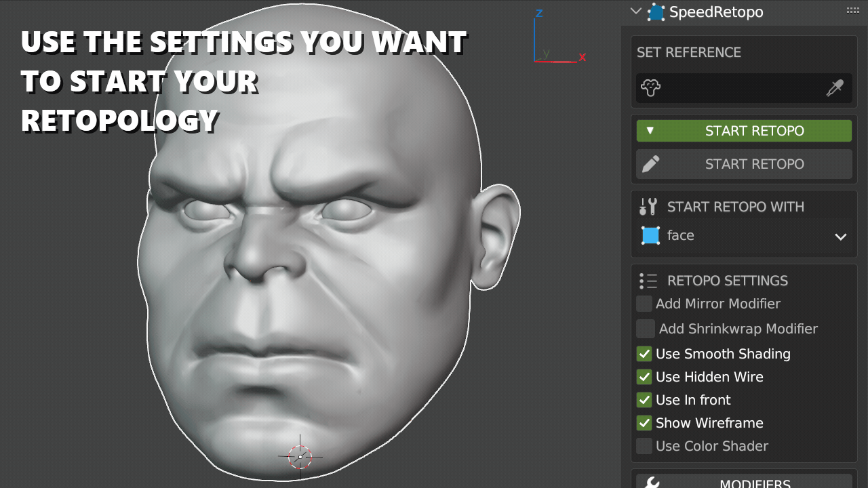
Task: Open the Start Retopo With dropdown
Action: tap(840, 237)
